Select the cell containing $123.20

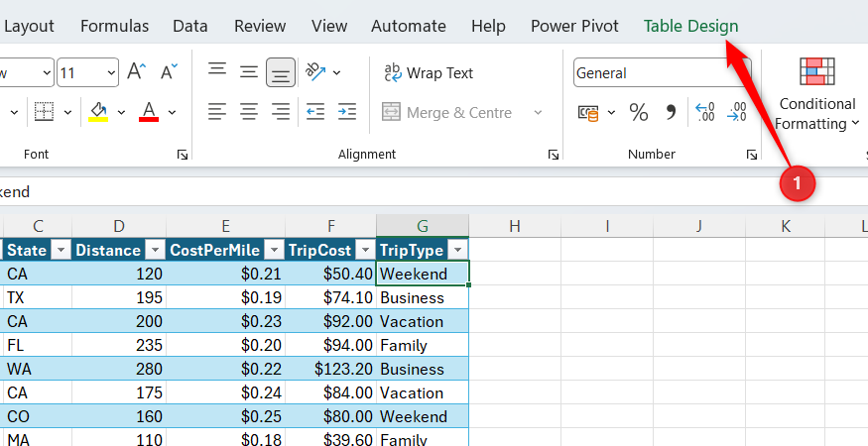click(331, 369)
